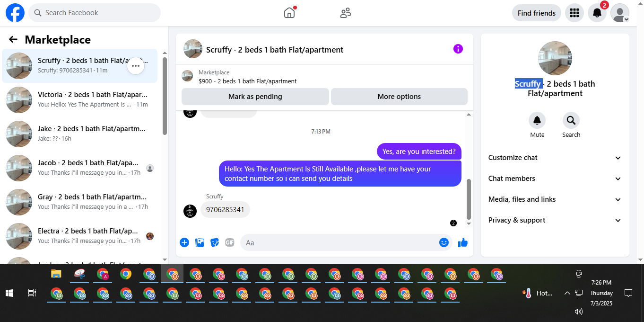Screen dimensions: 644x322
Task: Click the Mark as pending button
Action: pos(255,97)
